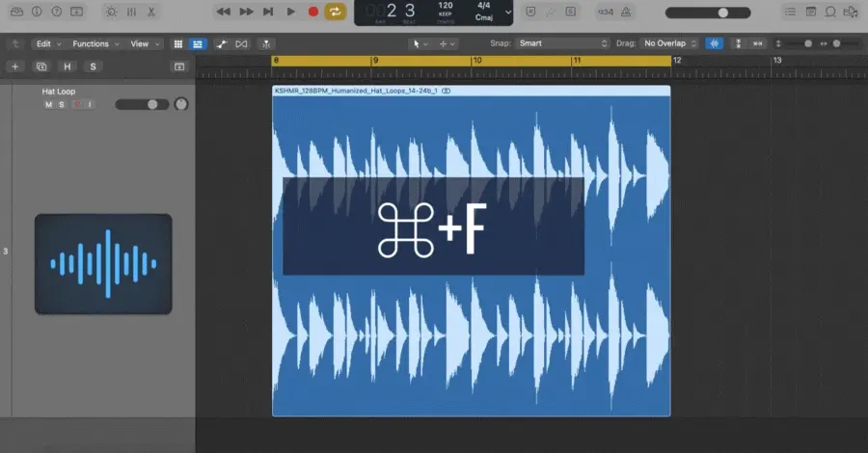The width and height of the screenshot is (868, 453).
Task: Click bar 12 on the ruler
Action: [676, 61]
